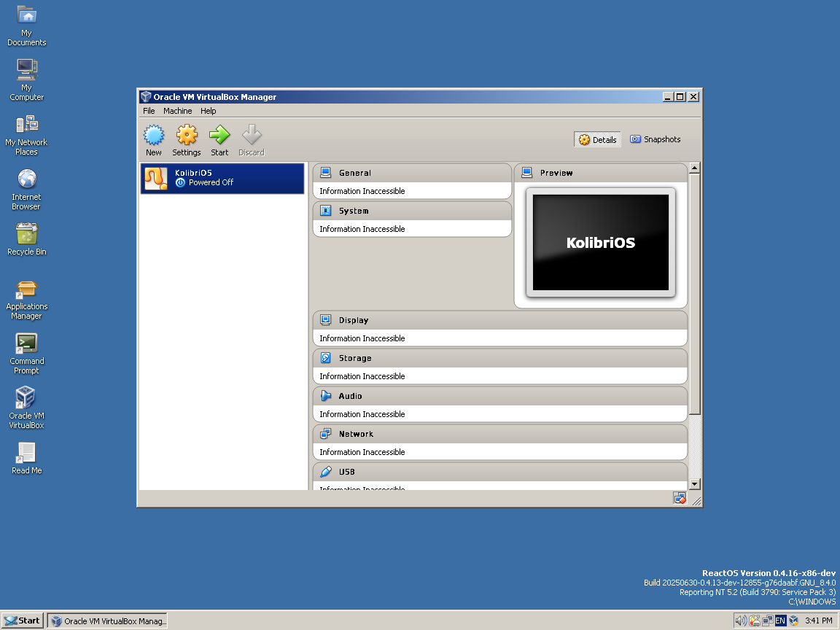Click the details pane scroll down arrow

click(694, 483)
